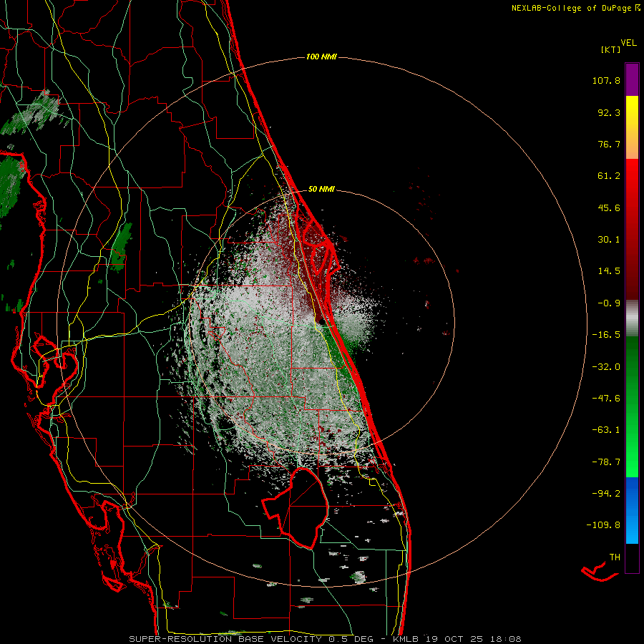Select the 76.7 velocity scale value
644x644 pixels.
click(x=609, y=144)
